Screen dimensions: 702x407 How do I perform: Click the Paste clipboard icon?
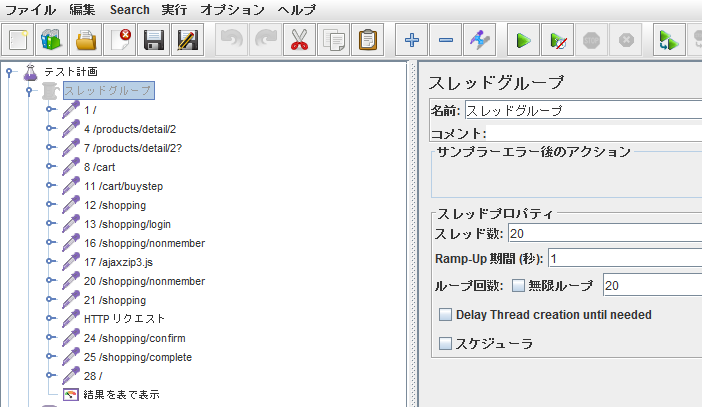(367, 41)
